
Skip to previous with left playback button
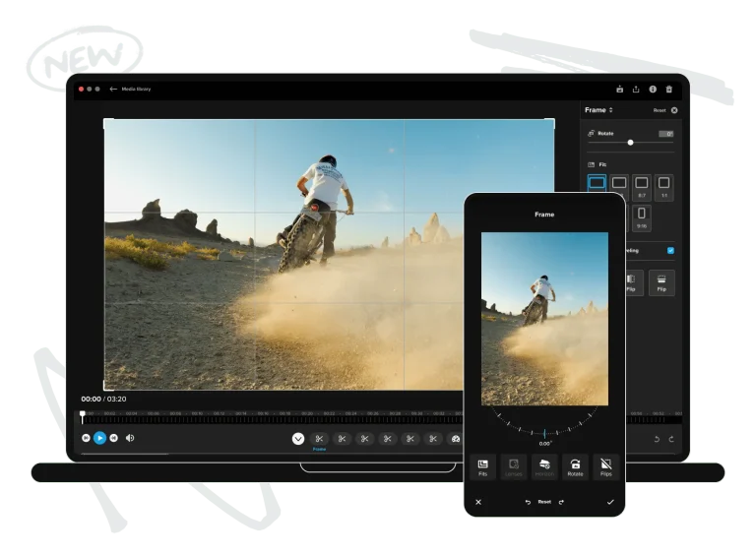pyautogui.click(x=86, y=438)
